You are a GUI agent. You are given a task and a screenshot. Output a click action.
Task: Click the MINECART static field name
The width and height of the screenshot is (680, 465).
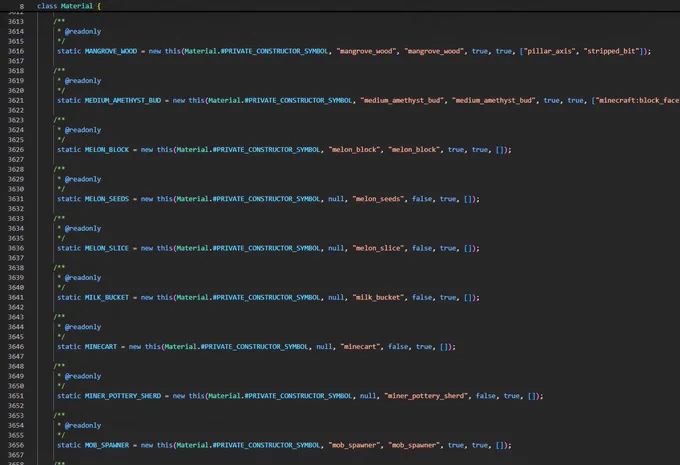[x=101, y=347]
